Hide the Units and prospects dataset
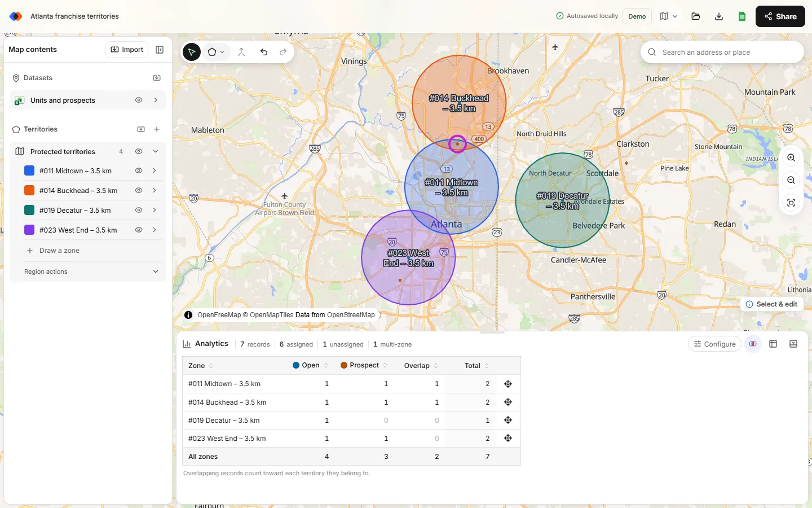The image size is (812, 508). 138,100
